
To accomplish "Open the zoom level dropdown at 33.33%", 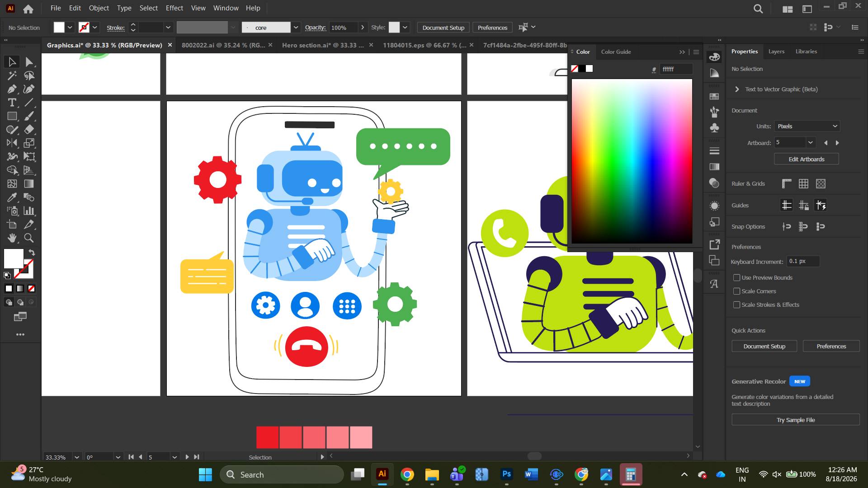I will tap(77, 457).
